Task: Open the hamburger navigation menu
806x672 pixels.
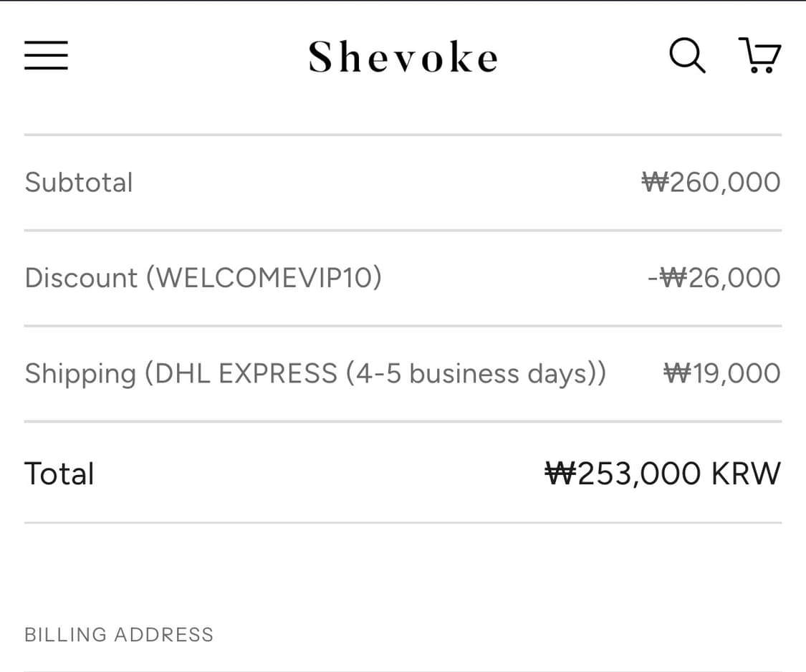Action: point(46,55)
